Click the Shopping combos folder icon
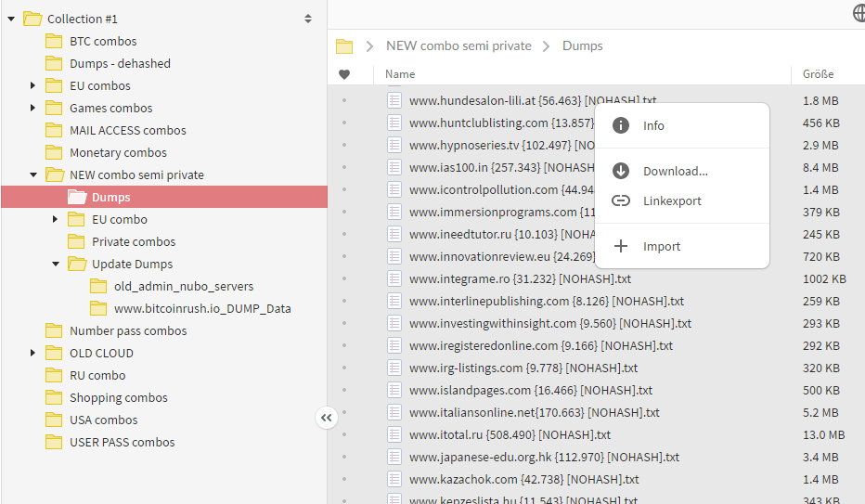The image size is (865, 504). point(54,397)
